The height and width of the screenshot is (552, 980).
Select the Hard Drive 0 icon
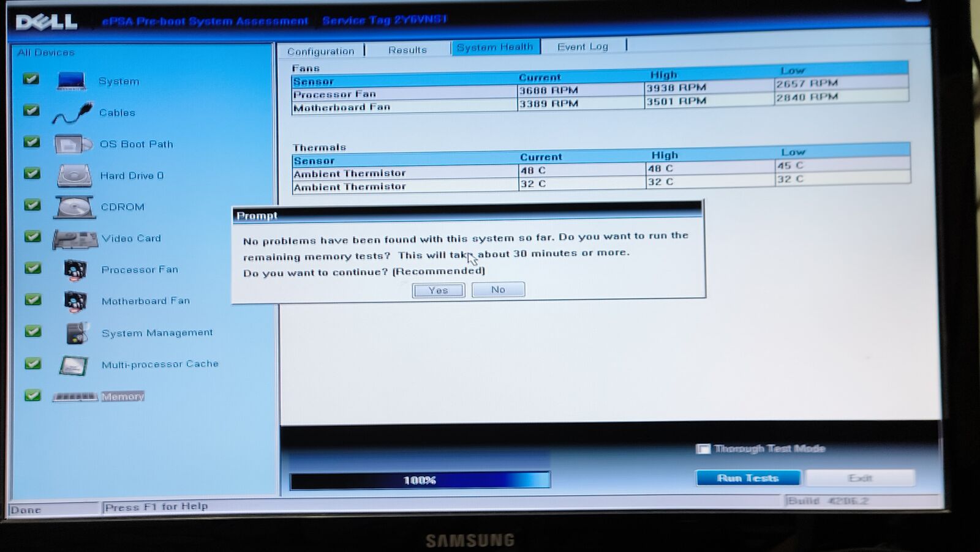coord(74,176)
